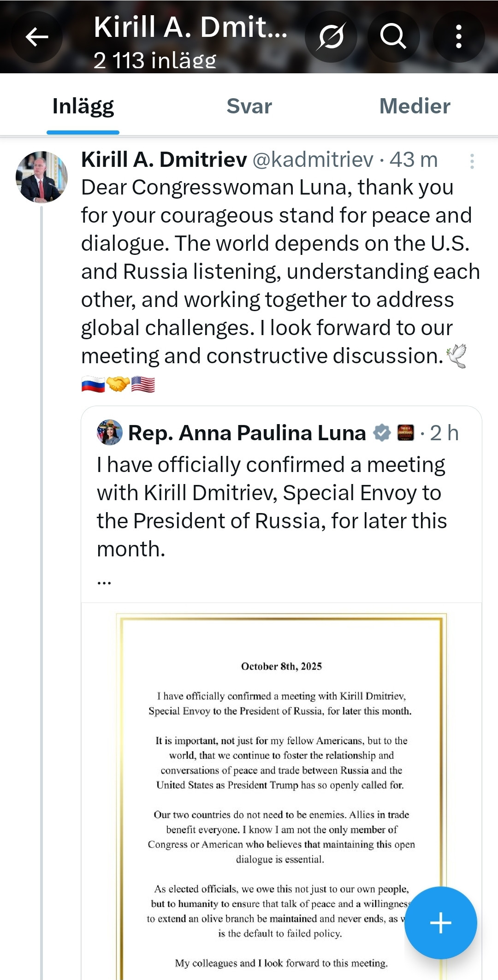Open quoted post about confirmed meeting
498x980 pixels.
[271, 507]
